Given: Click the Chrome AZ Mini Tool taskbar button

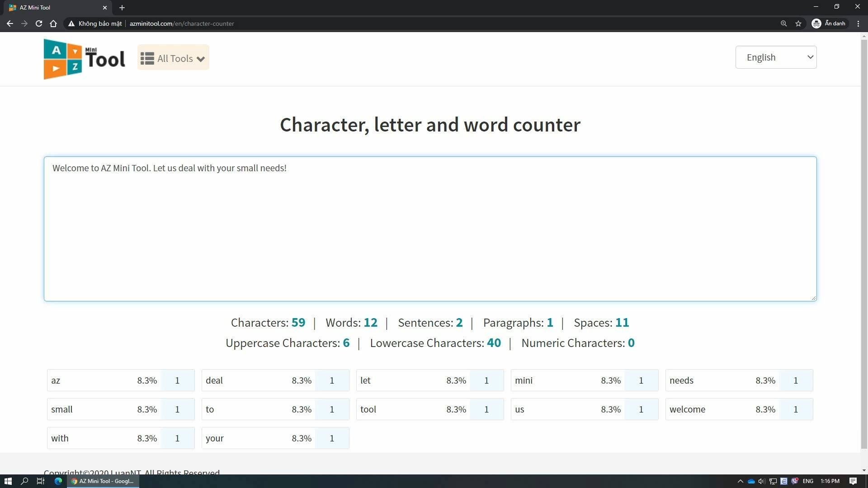Looking at the screenshot, I should (104, 481).
